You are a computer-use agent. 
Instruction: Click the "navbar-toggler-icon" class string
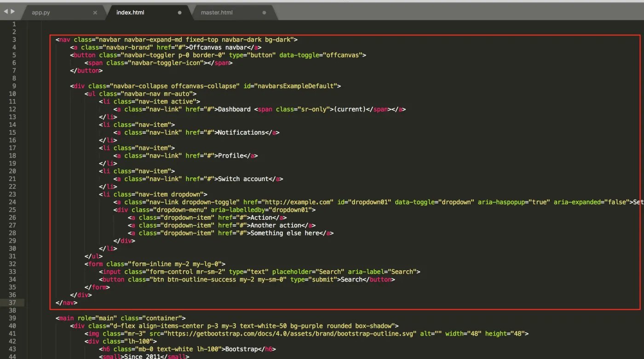[166, 63]
